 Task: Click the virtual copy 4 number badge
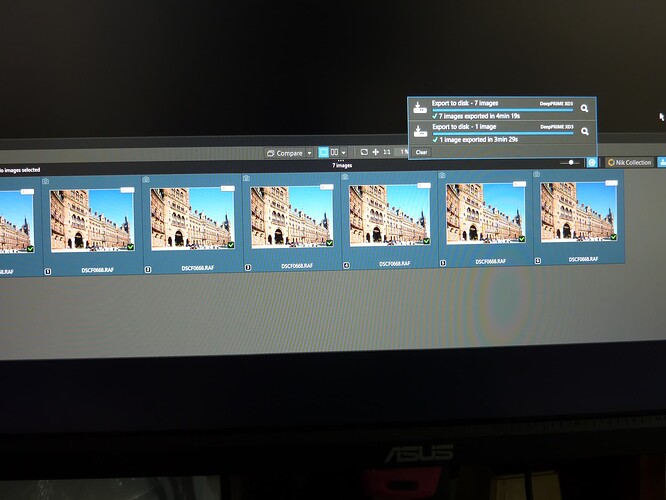[346, 266]
